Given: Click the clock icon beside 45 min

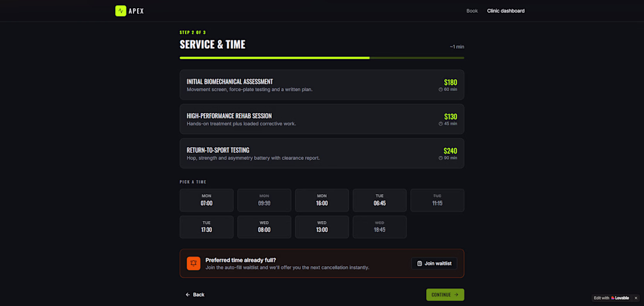Looking at the screenshot, I should point(441,123).
